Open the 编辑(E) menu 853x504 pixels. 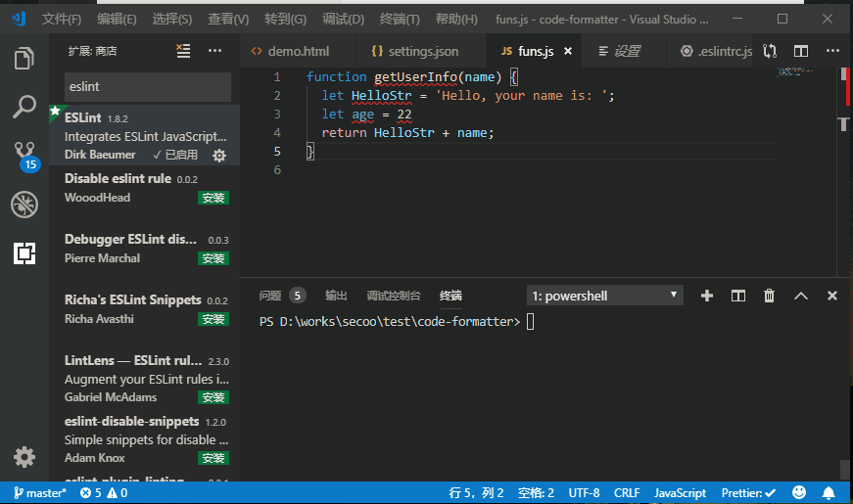pos(117,20)
